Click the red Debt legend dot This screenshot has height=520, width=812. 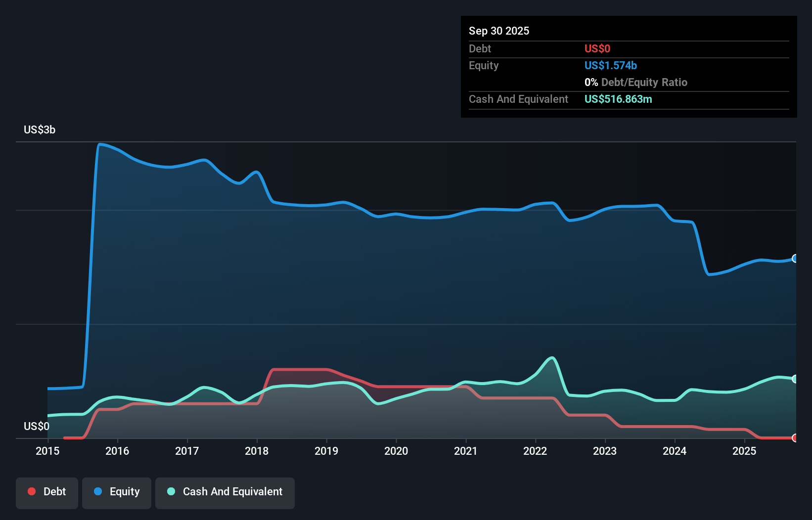pos(31,491)
